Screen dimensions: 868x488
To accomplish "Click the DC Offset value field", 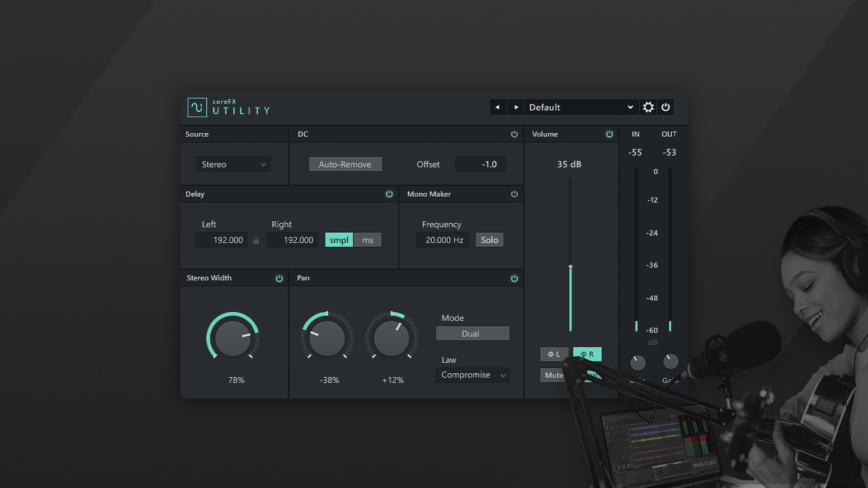I will [480, 164].
